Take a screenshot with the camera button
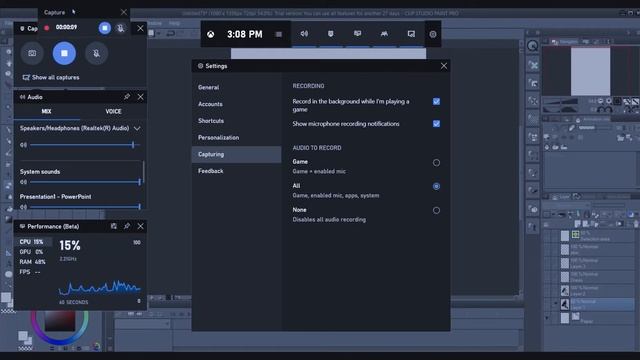640x360 pixels. coord(32,53)
